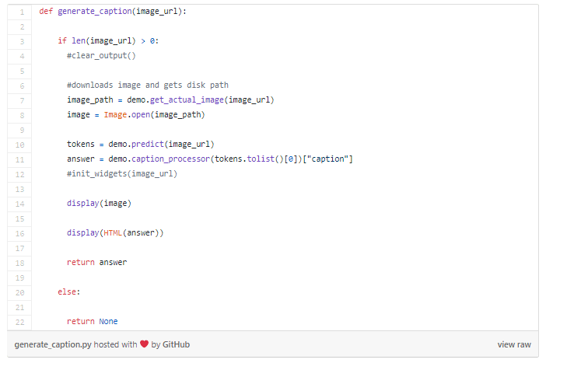Click the display(image) statement
This screenshot has width=588, height=384.
(99, 203)
